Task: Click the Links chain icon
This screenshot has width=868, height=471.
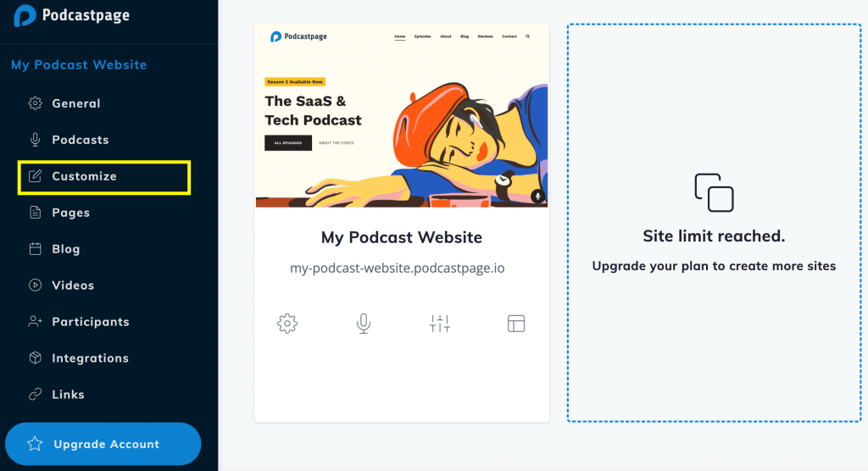Action: 36,394
